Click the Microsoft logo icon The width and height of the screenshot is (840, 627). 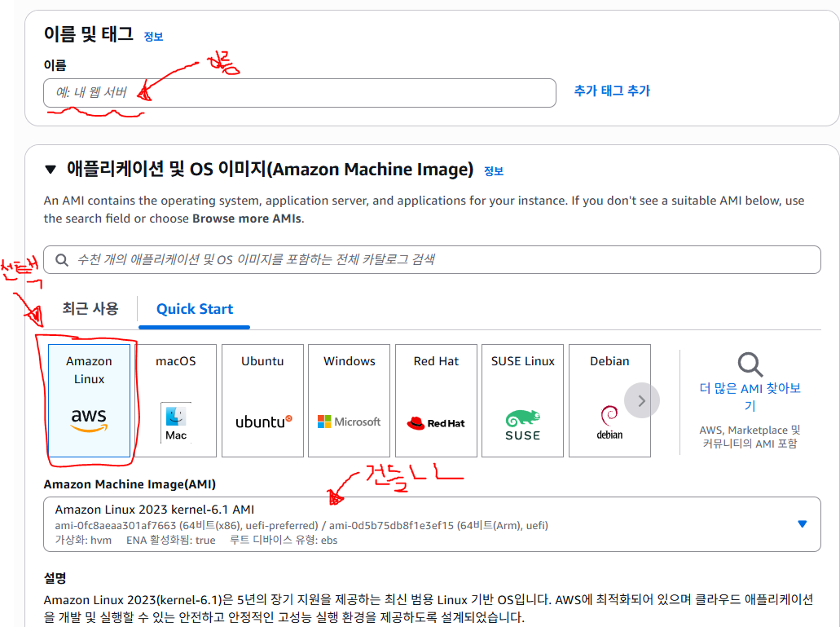click(x=349, y=422)
